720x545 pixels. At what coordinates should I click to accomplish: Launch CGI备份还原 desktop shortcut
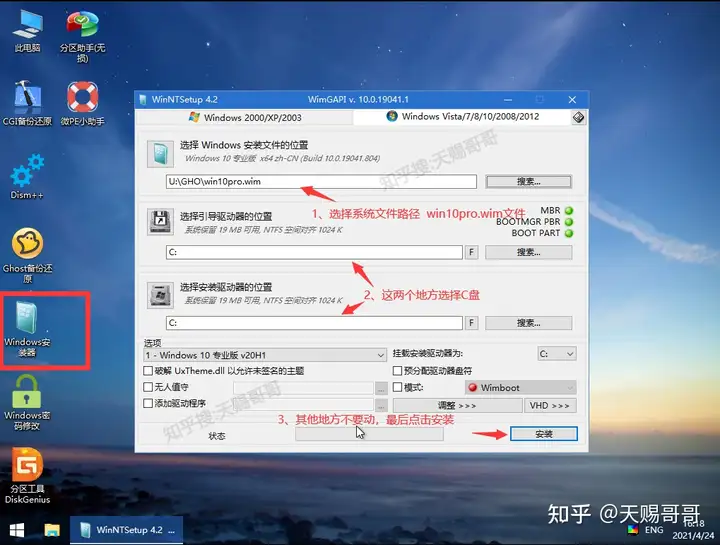tap(27, 103)
